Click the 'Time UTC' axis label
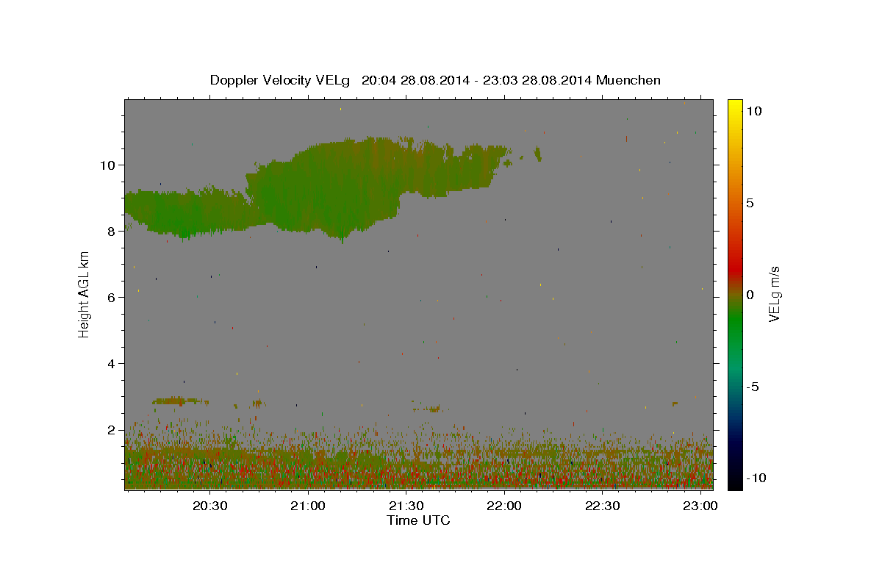This screenshot has width=882, height=588. coord(419,520)
